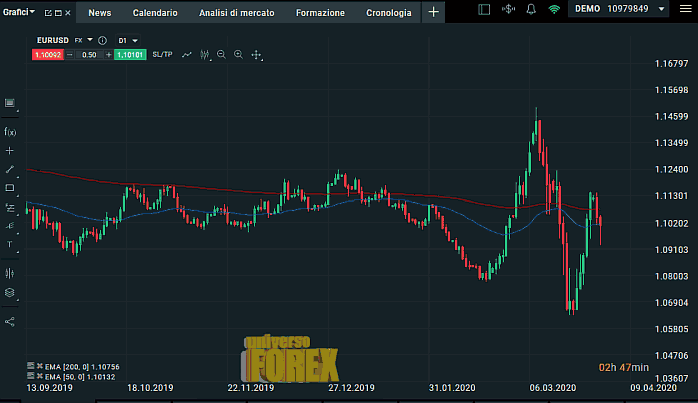Select the crosshair cursor tool

point(10,150)
